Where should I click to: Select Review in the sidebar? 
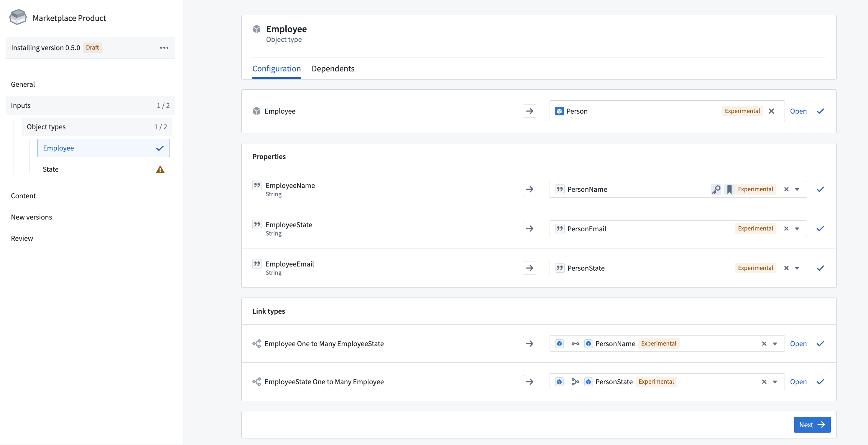pyautogui.click(x=22, y=238)
